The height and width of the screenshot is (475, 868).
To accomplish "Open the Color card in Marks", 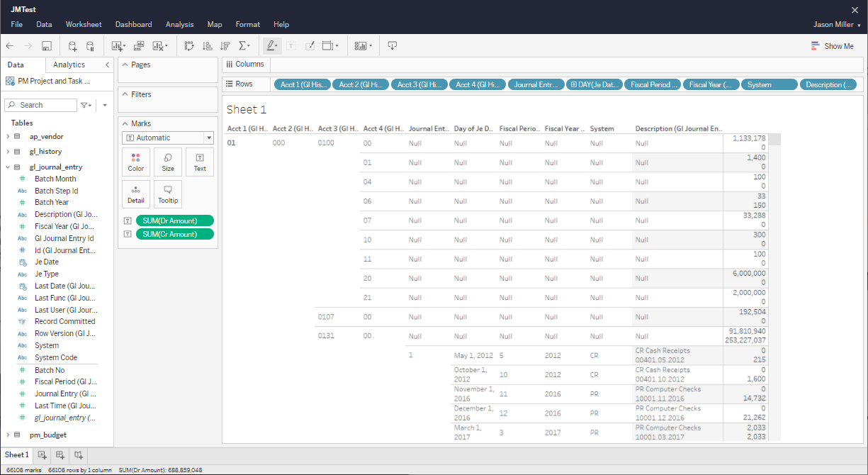I will (136, 162).
